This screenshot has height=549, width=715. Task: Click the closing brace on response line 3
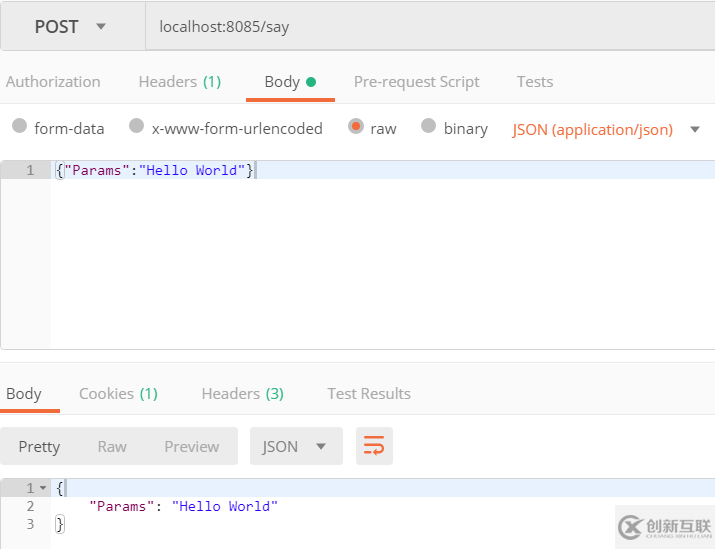pyautogui.click(x=60, y=524)
